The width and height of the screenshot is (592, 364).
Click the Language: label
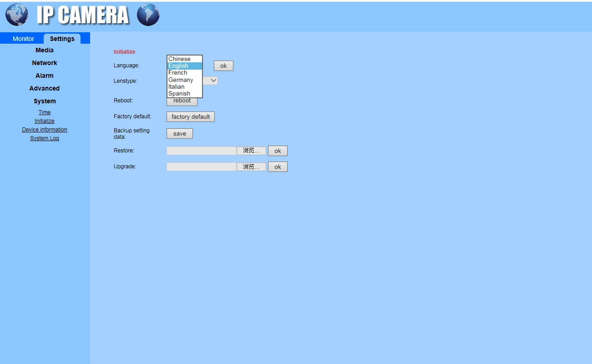pos(126,66)
